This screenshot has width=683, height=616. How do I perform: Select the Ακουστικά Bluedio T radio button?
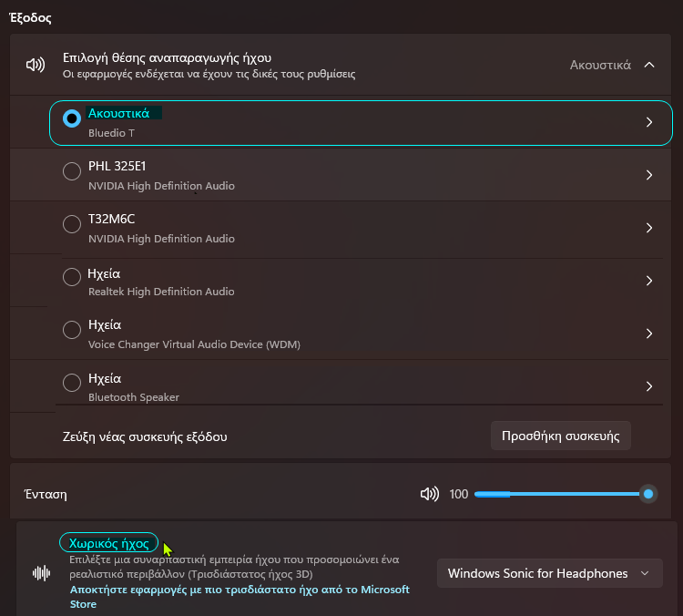pos(72,118)
